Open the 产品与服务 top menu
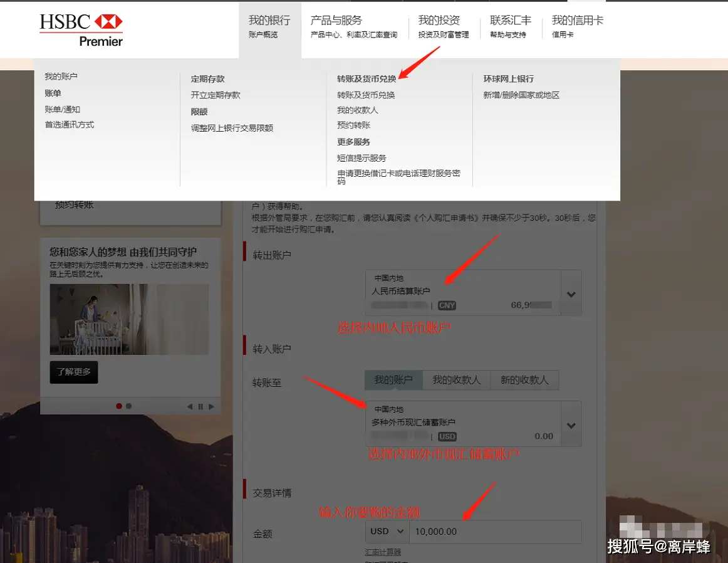 (x=354, y=26)
